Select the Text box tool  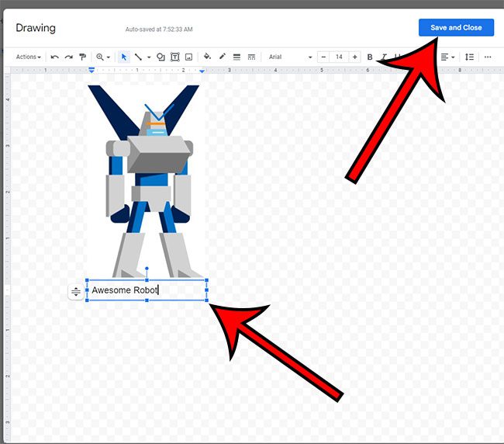[174, 57]
